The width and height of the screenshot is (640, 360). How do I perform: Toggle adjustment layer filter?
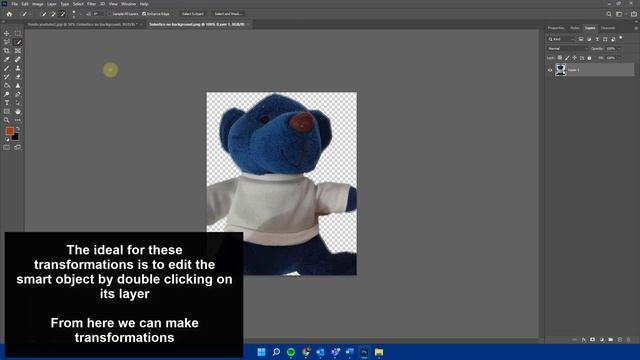coord(589,39)
